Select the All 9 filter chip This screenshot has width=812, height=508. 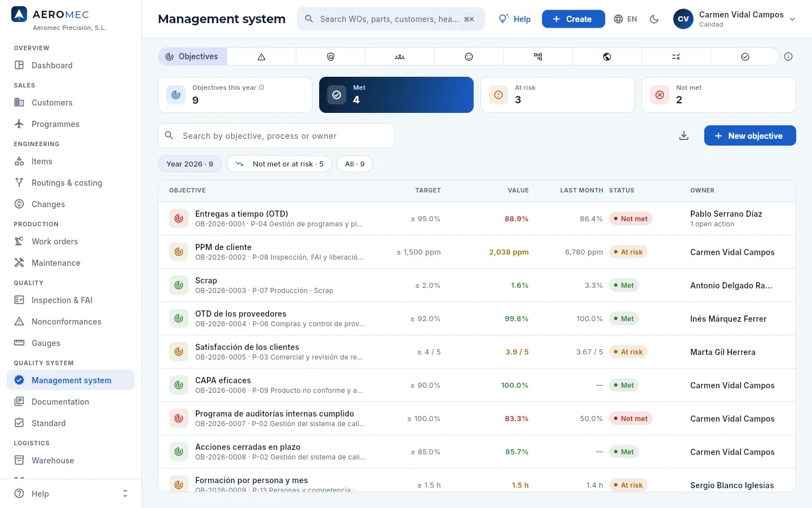(355, 164)
